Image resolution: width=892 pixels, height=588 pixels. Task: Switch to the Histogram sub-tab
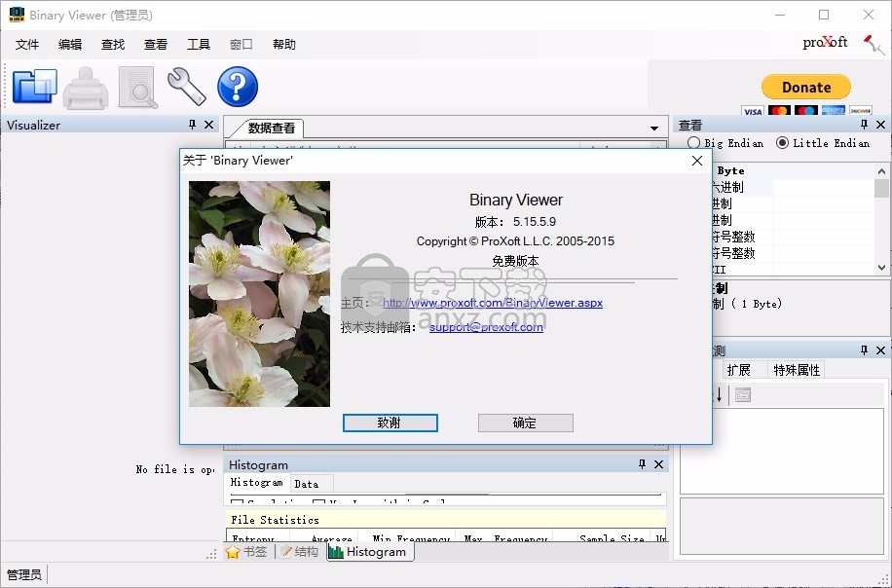[x=256, y=482]
